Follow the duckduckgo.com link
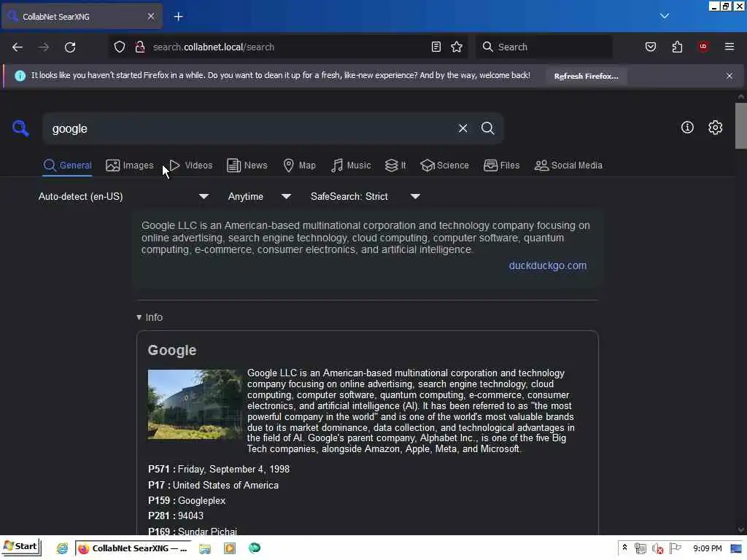This screenshot has width=747, height=560. tap(547, 265)
